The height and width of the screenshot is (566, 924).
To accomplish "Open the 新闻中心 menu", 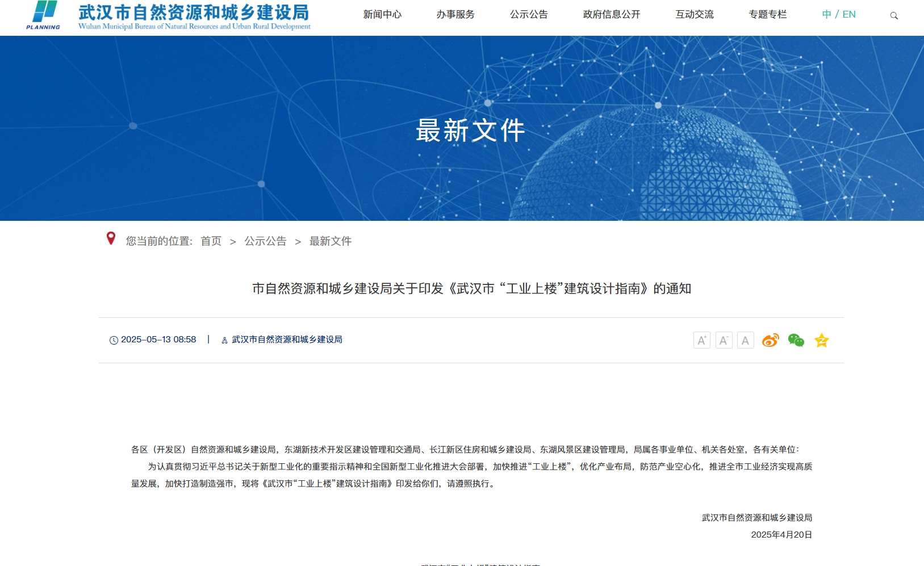I will [382, 15].
